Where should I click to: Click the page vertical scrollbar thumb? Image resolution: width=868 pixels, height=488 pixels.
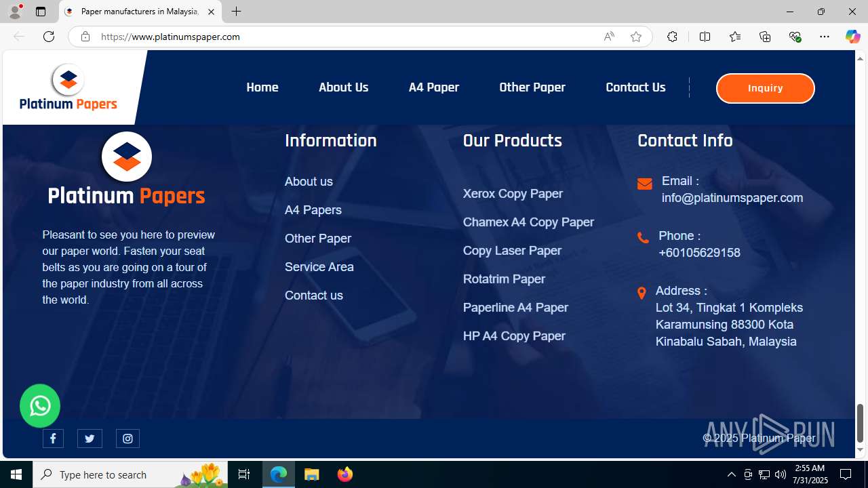(x=860, y=423)
